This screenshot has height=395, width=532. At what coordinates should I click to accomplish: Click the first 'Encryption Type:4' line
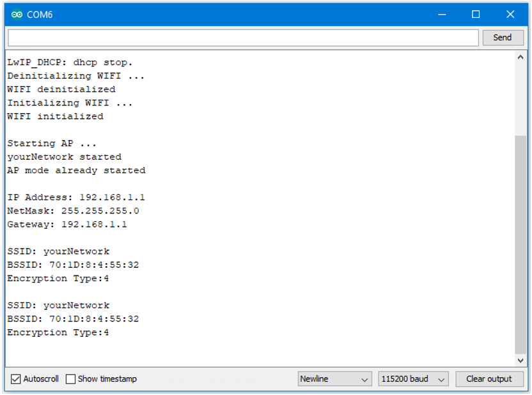pos(58,279)
